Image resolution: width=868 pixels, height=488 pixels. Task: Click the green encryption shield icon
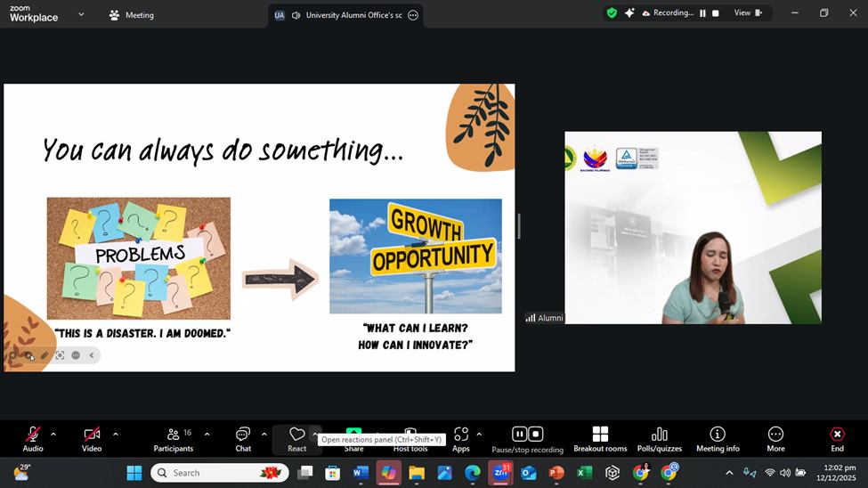[612, 13]
